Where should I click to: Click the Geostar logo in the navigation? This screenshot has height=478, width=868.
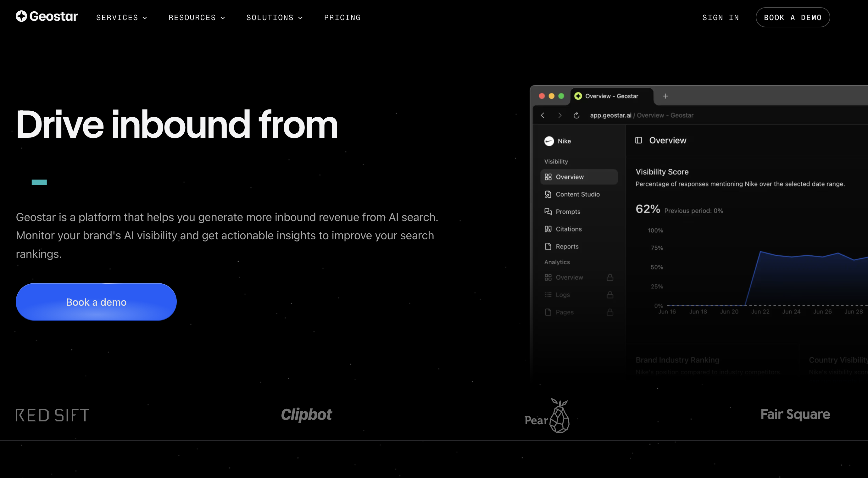[47, 16]
